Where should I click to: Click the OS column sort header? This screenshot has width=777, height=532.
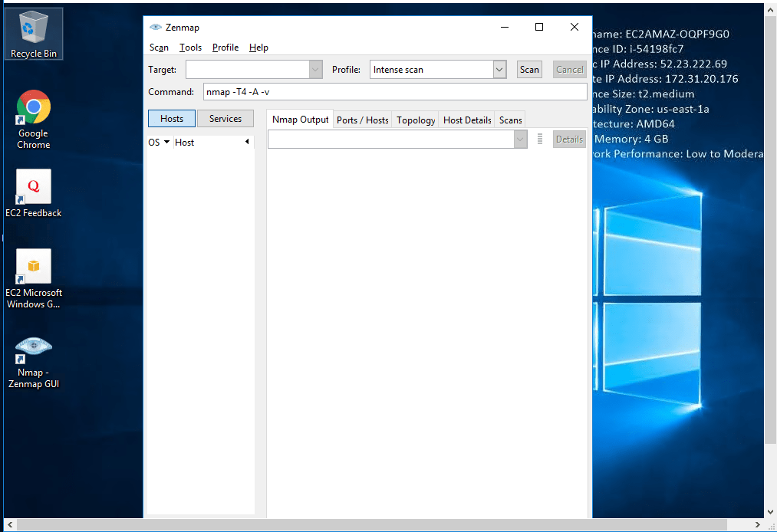click(x=159, y=143)
